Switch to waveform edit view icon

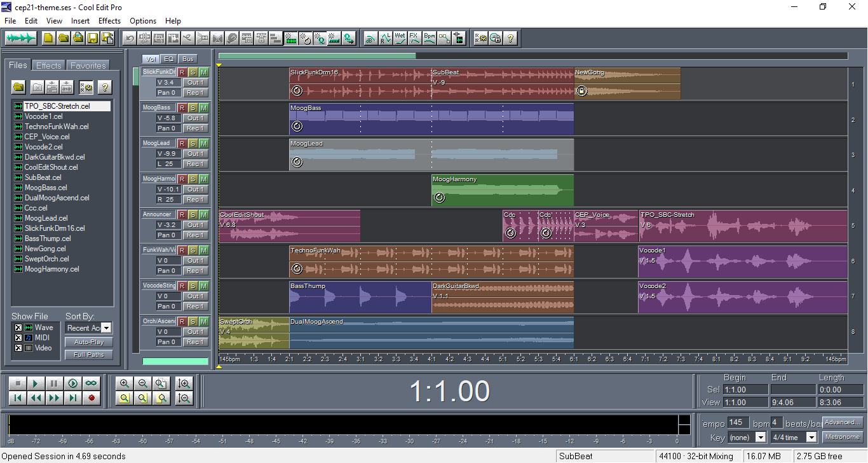pos(21,38)
